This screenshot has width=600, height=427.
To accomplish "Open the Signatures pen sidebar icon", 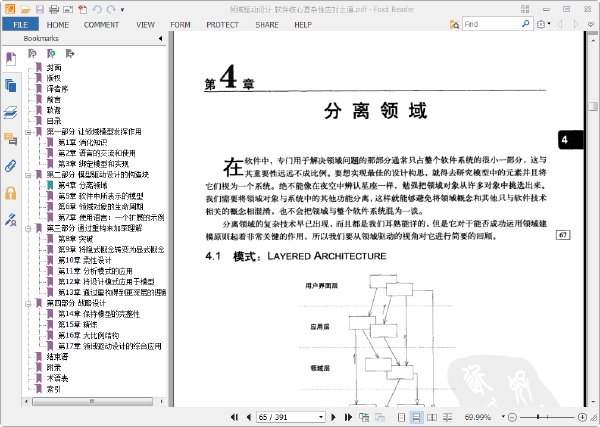I will point(11,220).
